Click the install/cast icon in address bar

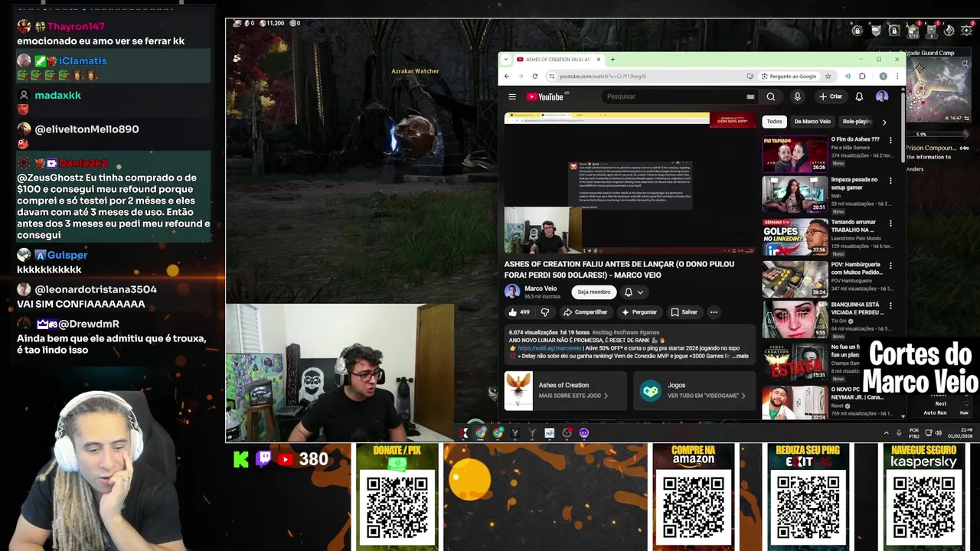pyautogui.click(x=750, y=77)
